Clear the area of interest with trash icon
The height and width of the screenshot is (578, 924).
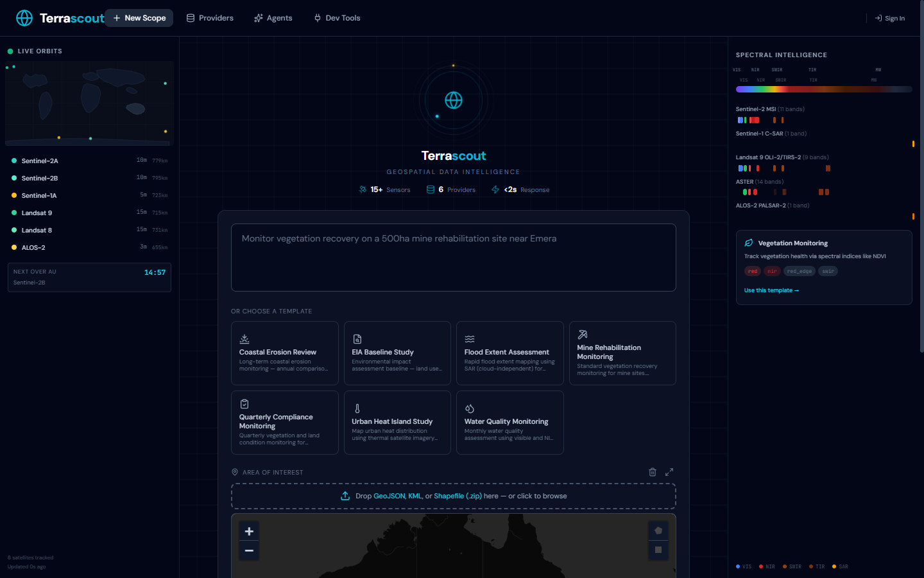653,472
